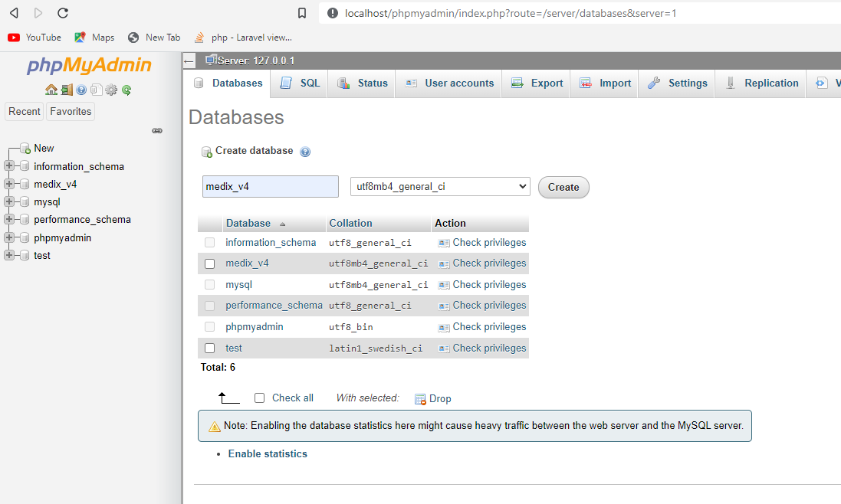Screen dimensions: 841x504
Task: Click browser reload button
Action: pos(63,13)
